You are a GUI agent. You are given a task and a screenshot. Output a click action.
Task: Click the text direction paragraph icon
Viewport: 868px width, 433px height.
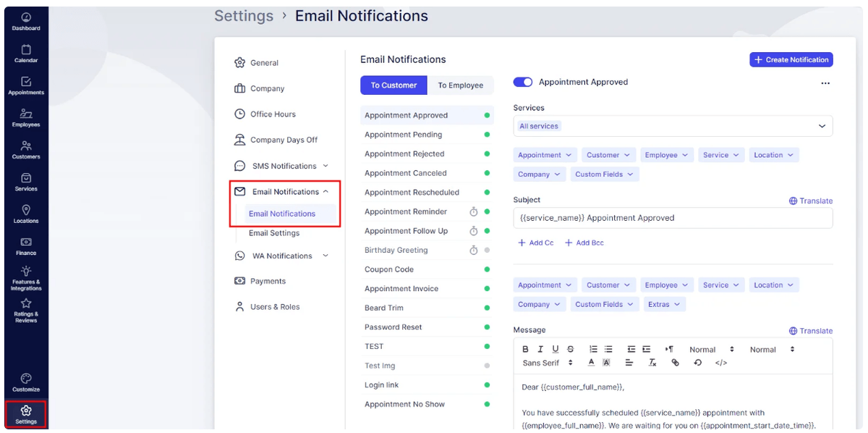click(669, 349)
